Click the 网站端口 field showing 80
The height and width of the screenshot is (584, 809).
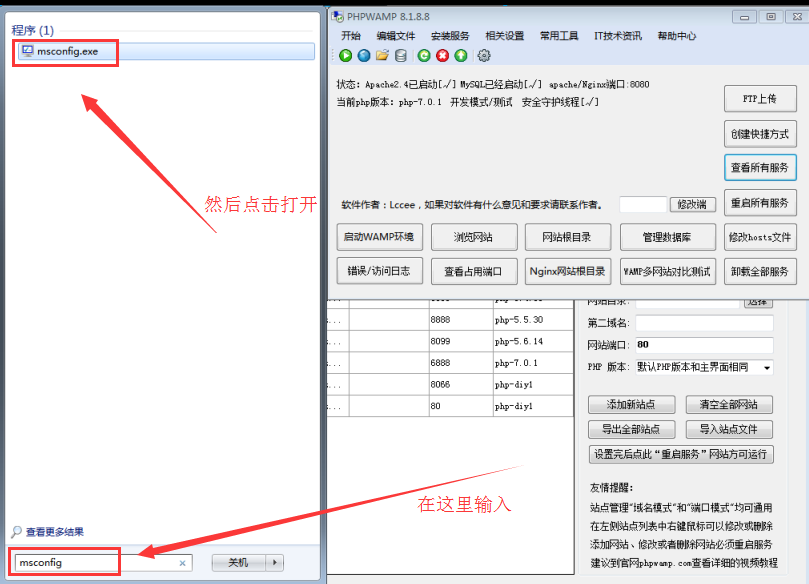tap(704, 345)
